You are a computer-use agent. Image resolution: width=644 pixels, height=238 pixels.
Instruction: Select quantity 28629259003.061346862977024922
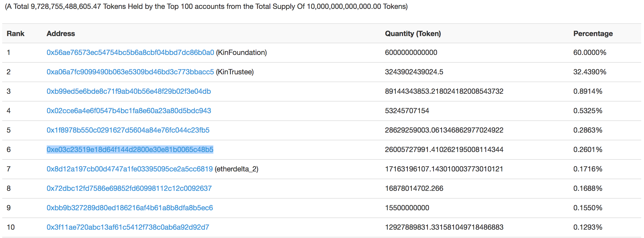click(444, 130)
